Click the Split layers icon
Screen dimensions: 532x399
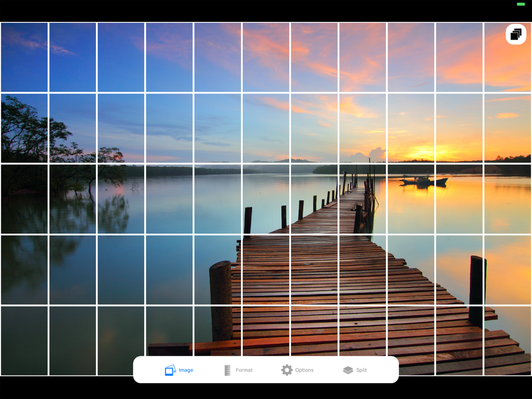(x=348, y=370)
